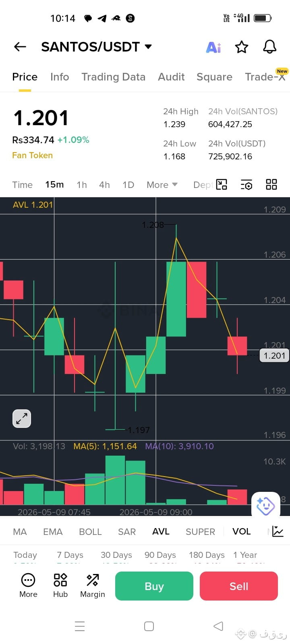Go back using the left arrow
Image resolution: width=290 pixels, height=644 pixels.
(x=20, y=47)
